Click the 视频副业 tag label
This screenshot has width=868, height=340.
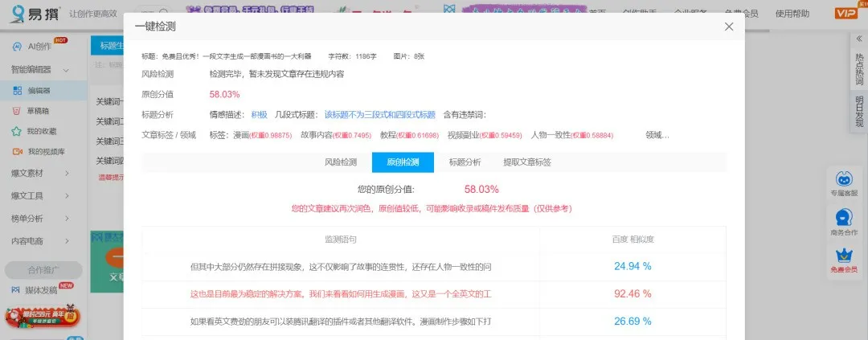(x=463, y=134)
